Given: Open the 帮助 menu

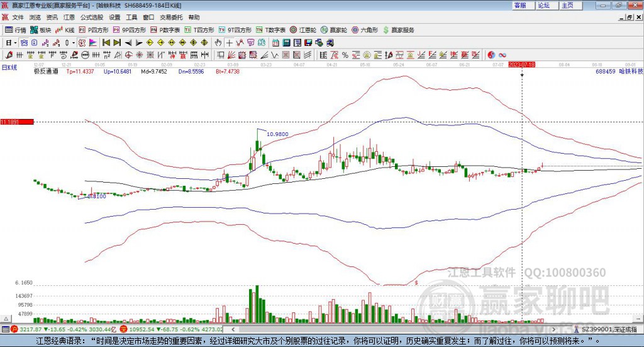Looking at the screenshot, I should pyautogui.click(x=194, y=17).
